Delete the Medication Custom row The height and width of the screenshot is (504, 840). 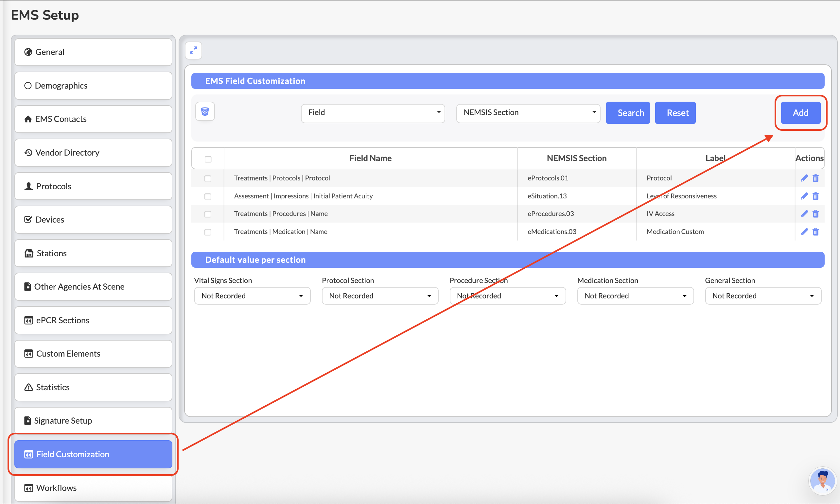coord(815,232)
